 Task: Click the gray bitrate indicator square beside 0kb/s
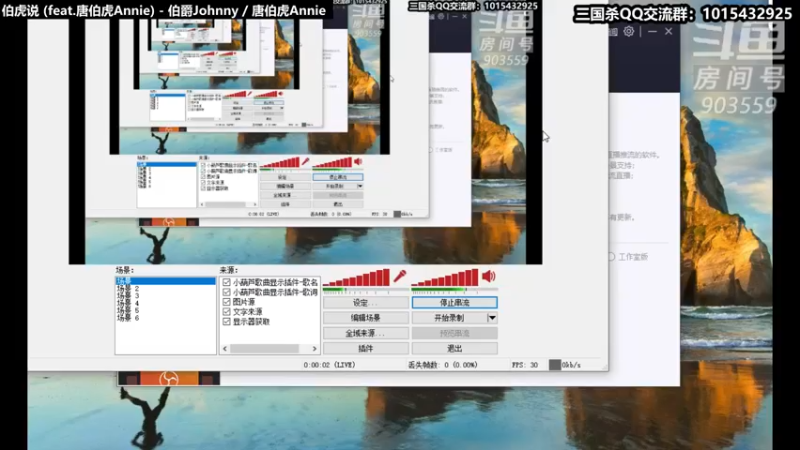coord(555,365)
